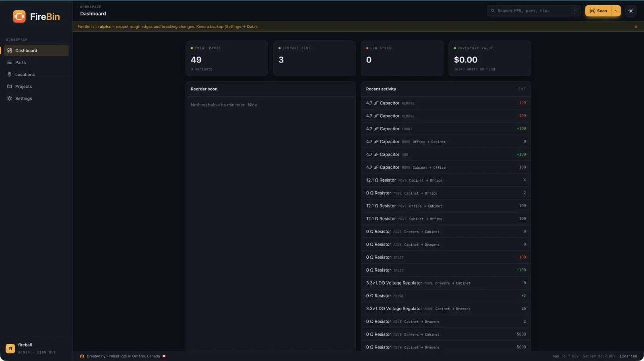Click the 0 Ω Resistor MERGE entry
The height and width of the screenshot is (361, 644).
(446, 296)
